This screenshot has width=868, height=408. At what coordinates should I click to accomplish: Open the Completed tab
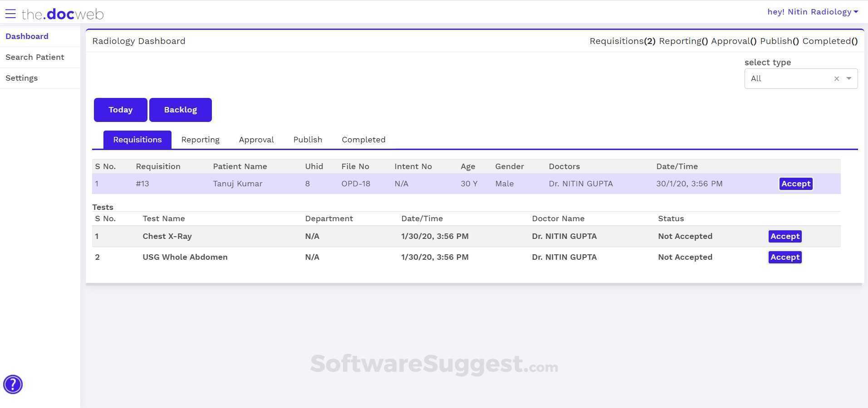[363, 140]
